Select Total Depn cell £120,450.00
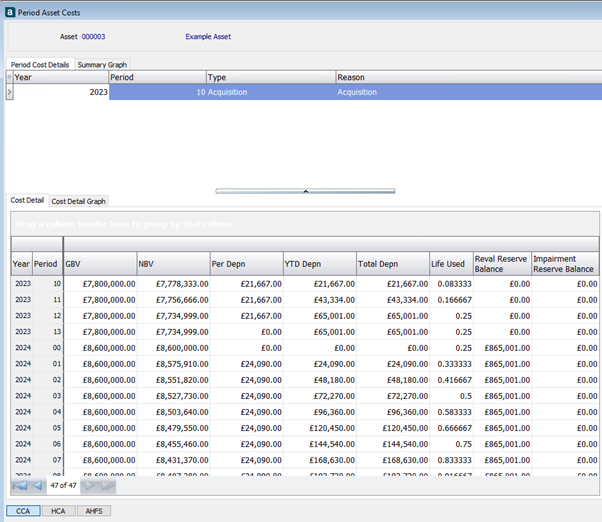 point(393,428)
